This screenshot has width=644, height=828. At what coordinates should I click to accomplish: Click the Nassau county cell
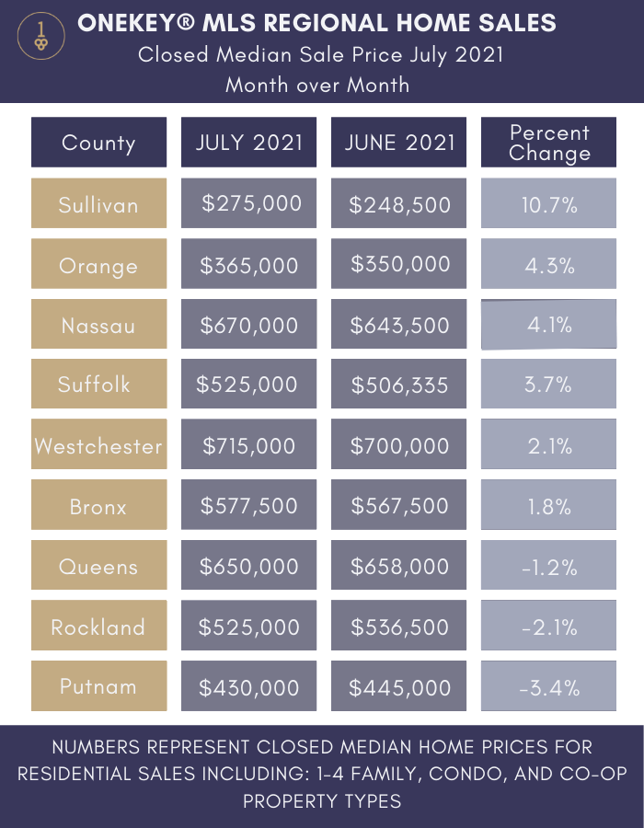coord(98,325)
